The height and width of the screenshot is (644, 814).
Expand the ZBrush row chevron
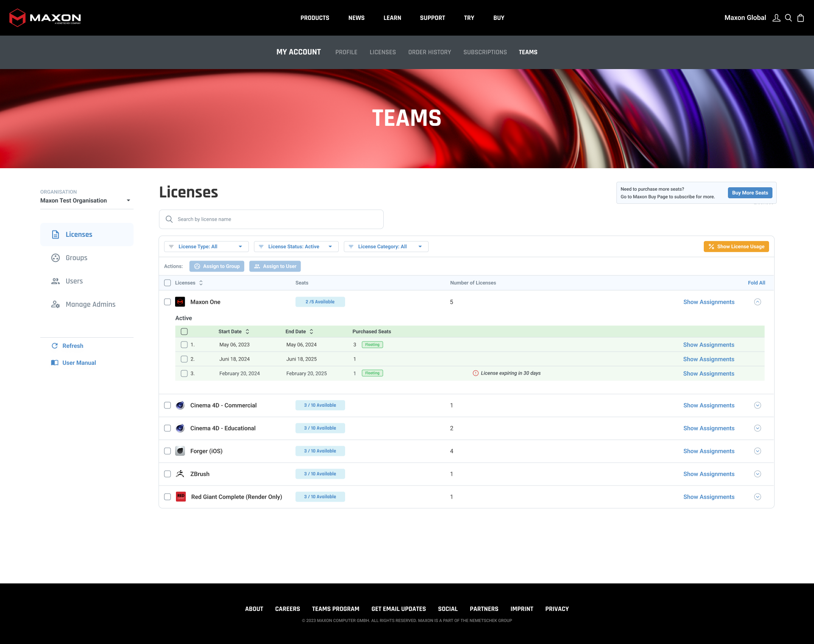tap(758, 474)
